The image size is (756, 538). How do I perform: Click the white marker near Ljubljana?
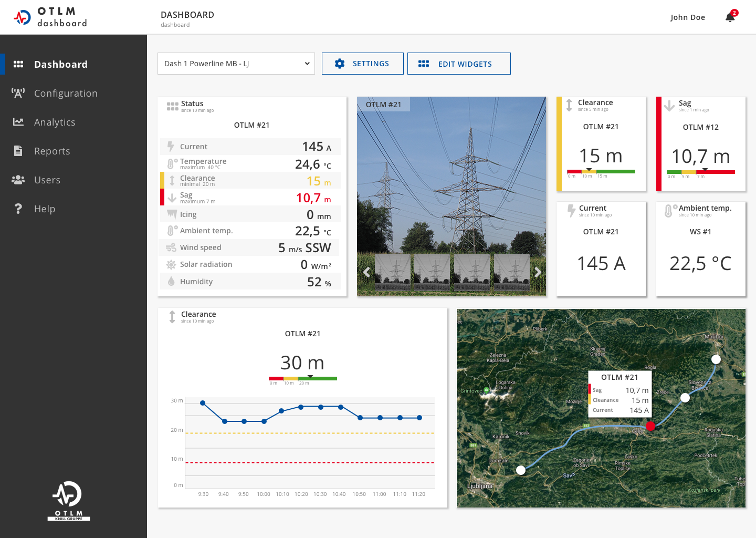coord(521,470)
